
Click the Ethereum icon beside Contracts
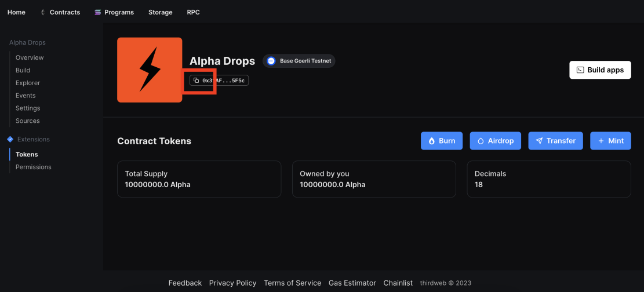tap(42, 12)
